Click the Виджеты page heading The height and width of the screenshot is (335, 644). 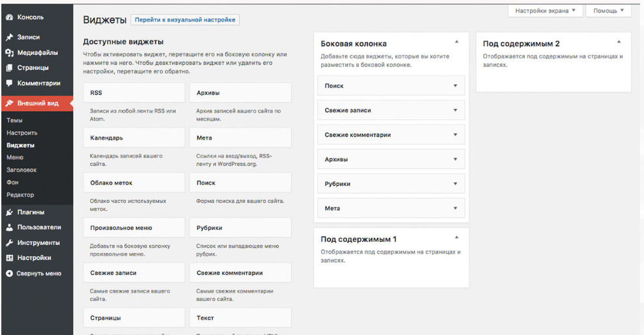[x=105, y=20]
